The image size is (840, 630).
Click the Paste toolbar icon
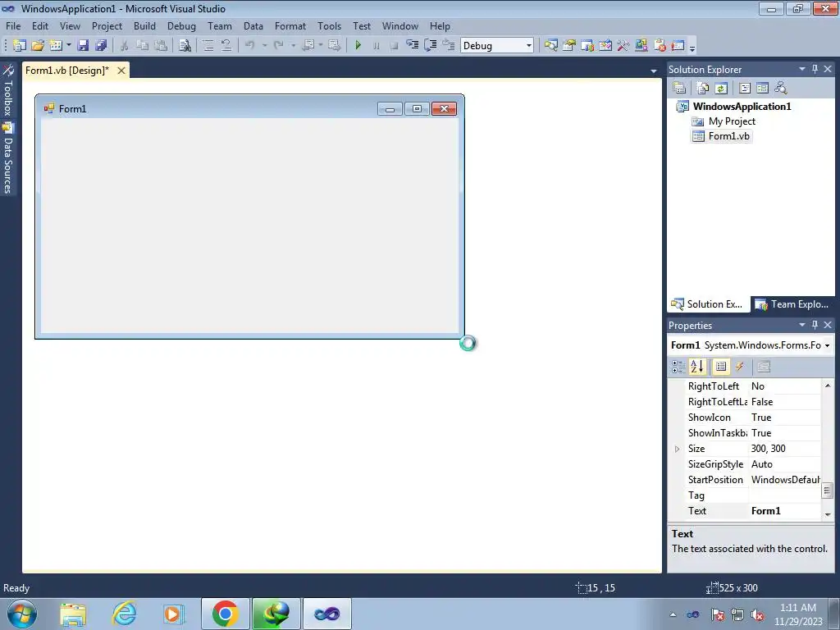click(x=160, y=46)
